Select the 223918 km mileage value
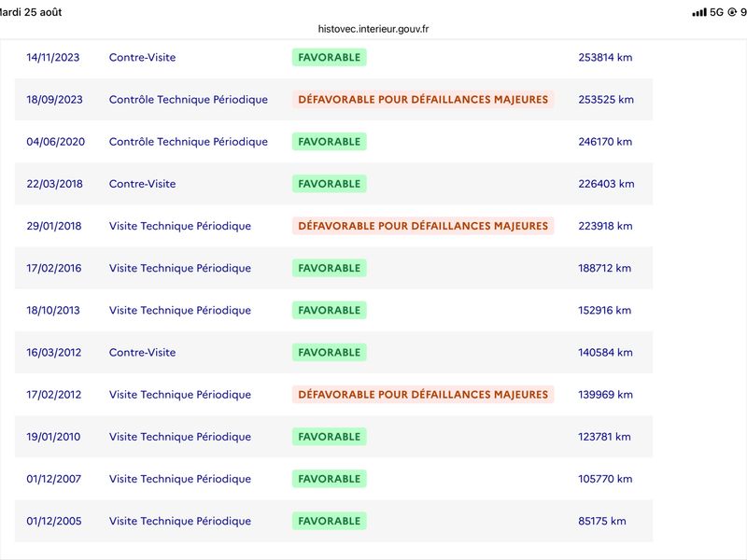 [x=605, y=226]
